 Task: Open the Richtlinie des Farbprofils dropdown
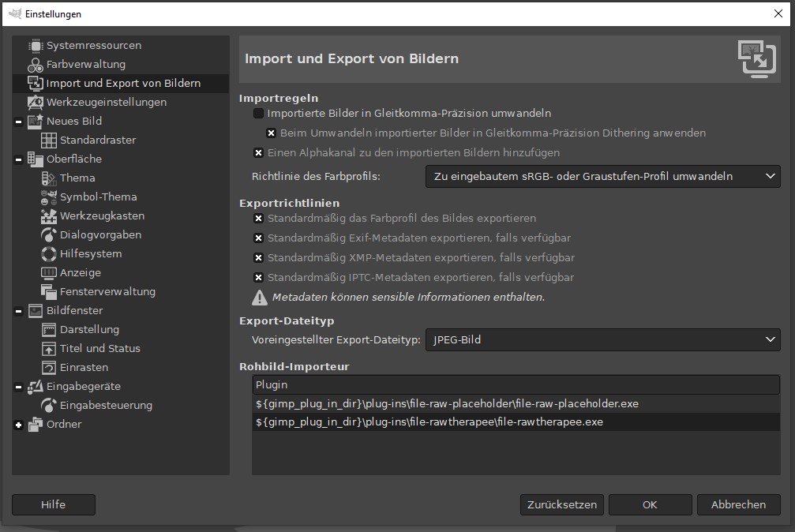(602, 177)
